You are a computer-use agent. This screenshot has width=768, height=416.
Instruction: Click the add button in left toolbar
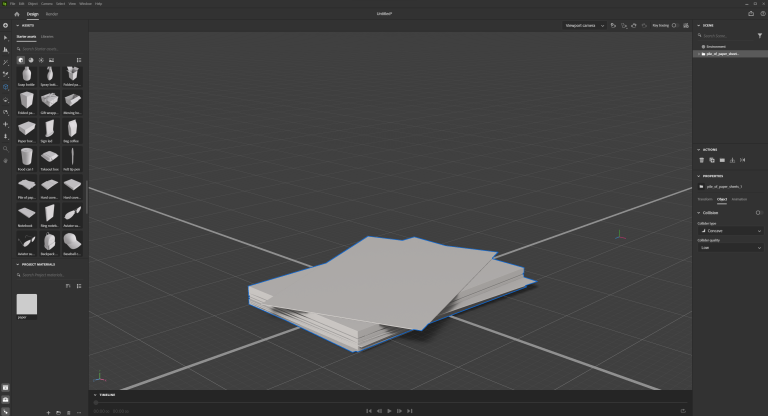coord(6,24)
